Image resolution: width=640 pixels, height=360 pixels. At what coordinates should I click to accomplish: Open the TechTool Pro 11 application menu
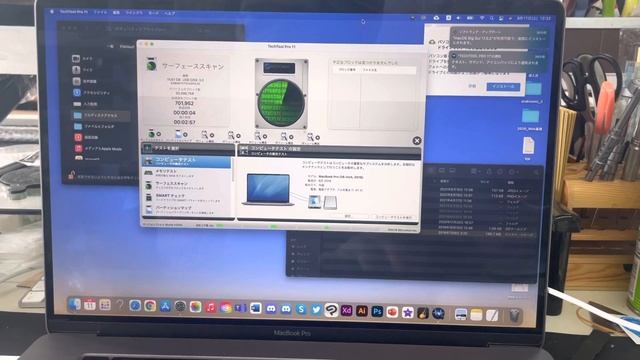tap(73, 12)
